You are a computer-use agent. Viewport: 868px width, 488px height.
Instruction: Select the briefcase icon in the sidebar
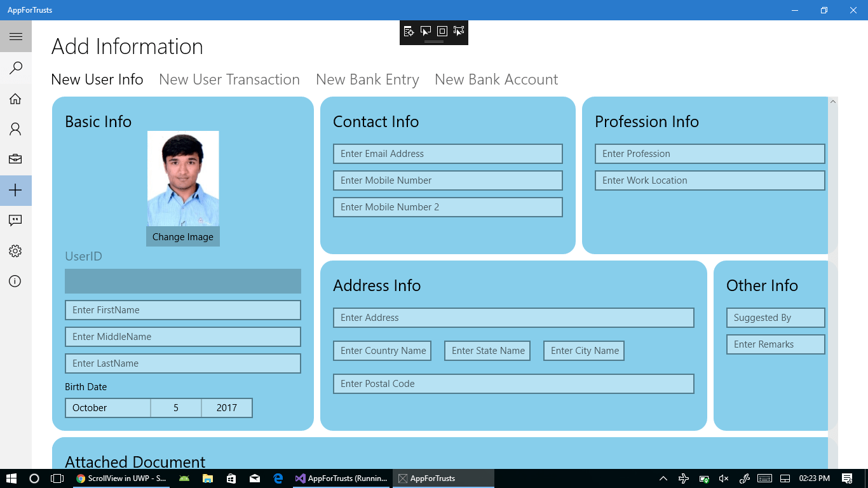click(x=15, y=159)
